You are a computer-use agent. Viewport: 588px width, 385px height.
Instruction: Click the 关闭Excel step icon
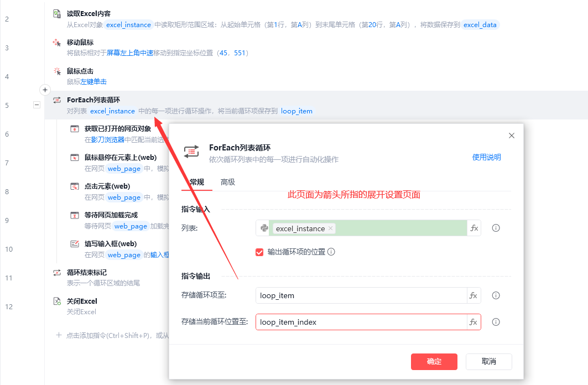[57, 301]
